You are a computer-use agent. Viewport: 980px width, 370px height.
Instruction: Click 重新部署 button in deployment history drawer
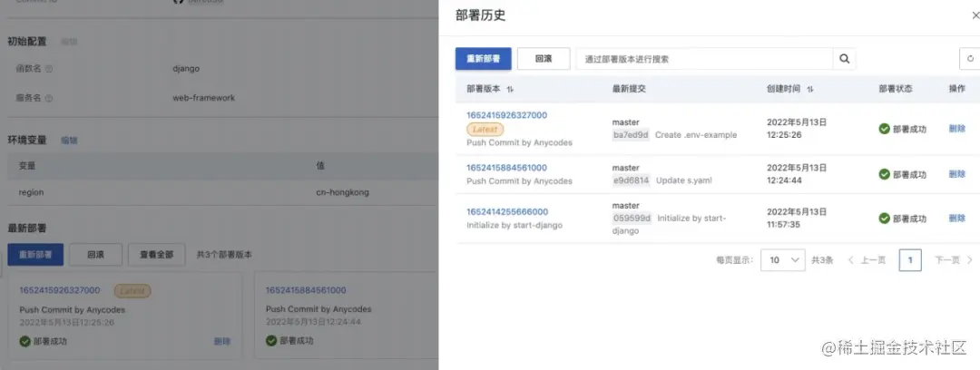pos(483,59)
